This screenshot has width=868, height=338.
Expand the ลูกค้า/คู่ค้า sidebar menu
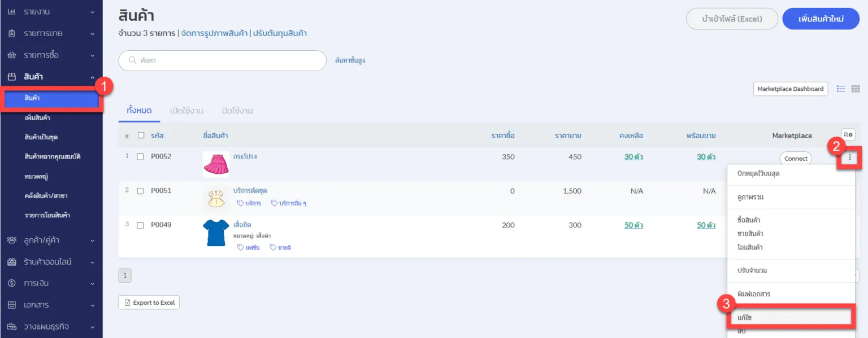click(x=51, y=240)
